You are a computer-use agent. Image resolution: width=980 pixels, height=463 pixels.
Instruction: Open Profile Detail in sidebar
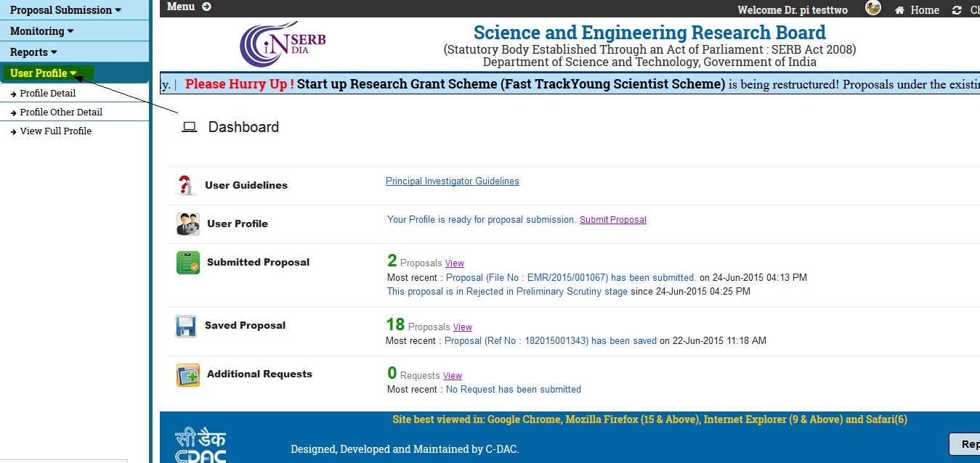point(48,94)
